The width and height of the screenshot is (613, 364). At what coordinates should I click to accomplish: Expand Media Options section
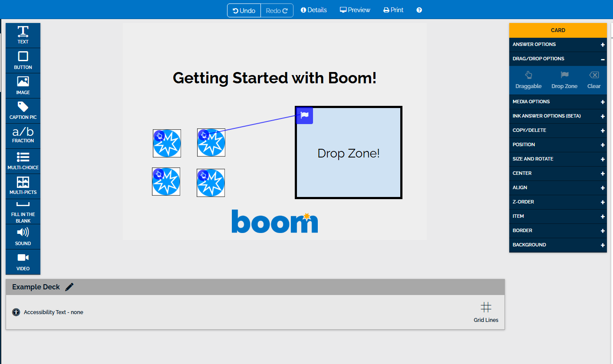tap(558, 102)
